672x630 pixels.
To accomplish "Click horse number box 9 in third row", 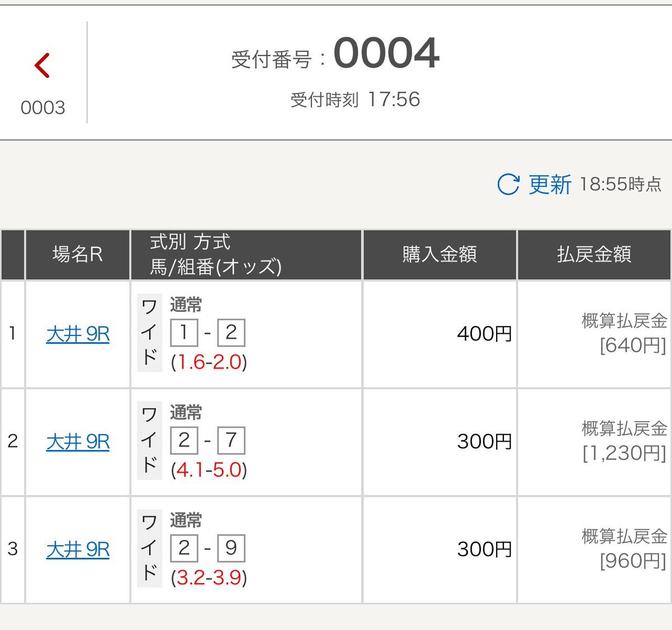I will coord(231,548).
